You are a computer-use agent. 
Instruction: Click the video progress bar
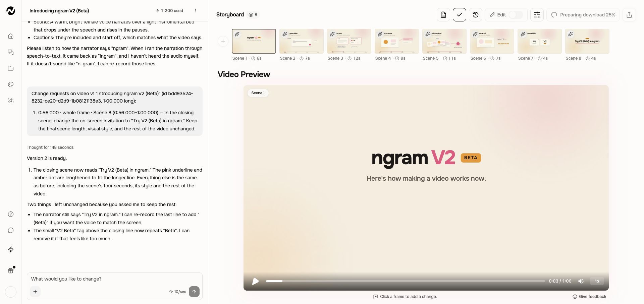tap(406, 281)
